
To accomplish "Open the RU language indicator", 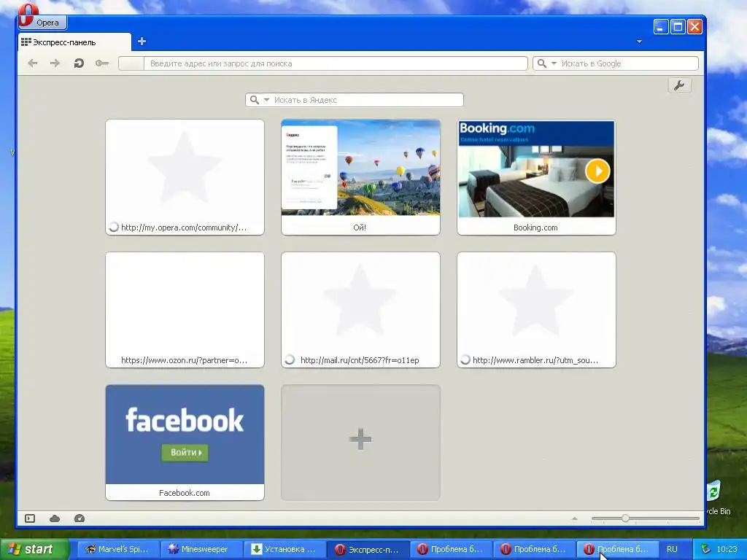I will (672, 549).
